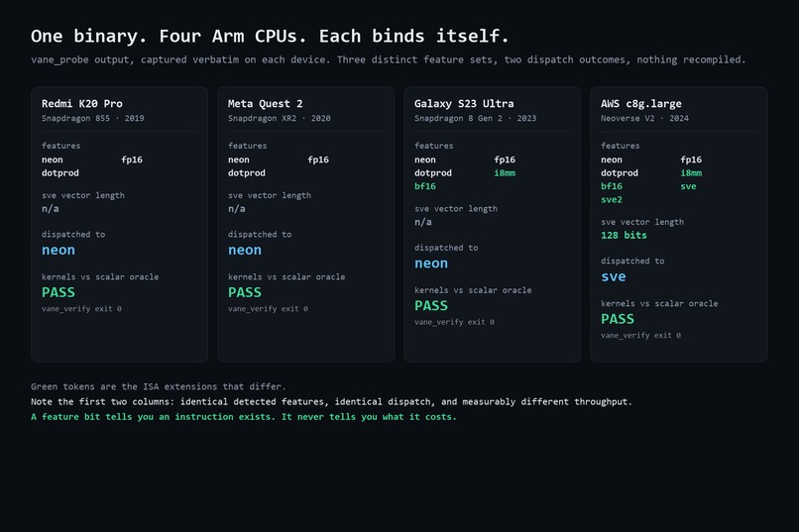This screenshot has height=532, width=799.
Task: Click 'vane_verify exit 0' in AWS card
Action: (640, 336)
